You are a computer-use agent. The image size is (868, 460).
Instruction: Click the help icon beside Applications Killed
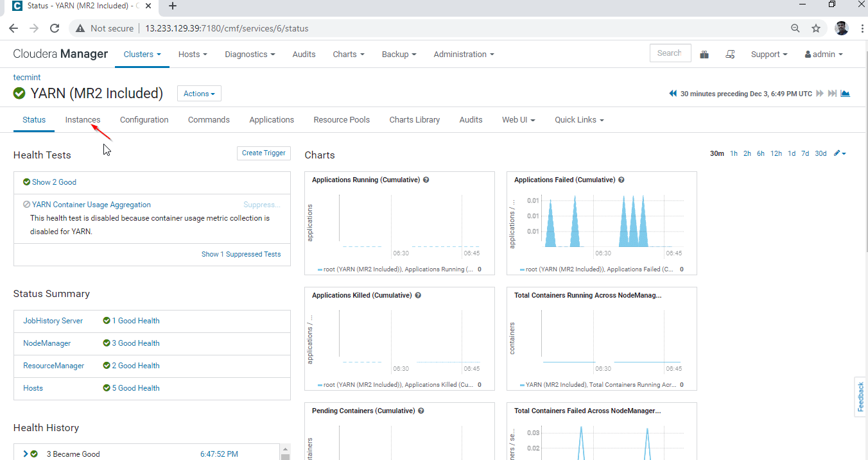(418, 296)
